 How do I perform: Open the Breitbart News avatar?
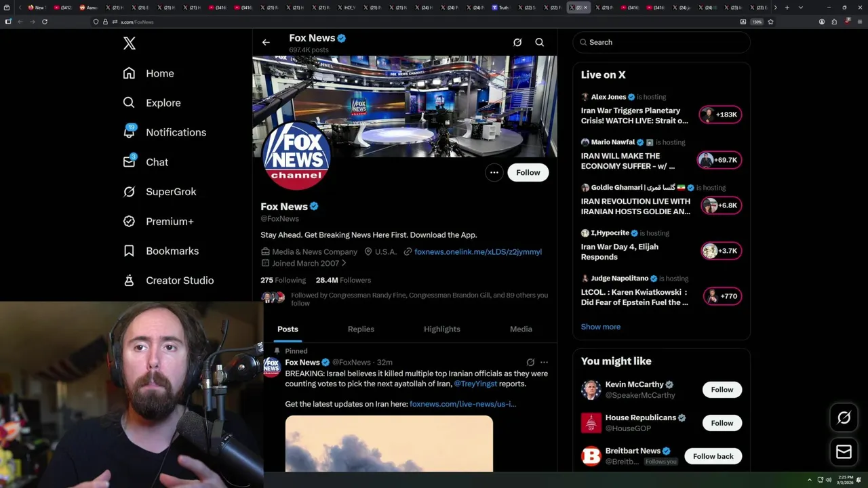591,456
